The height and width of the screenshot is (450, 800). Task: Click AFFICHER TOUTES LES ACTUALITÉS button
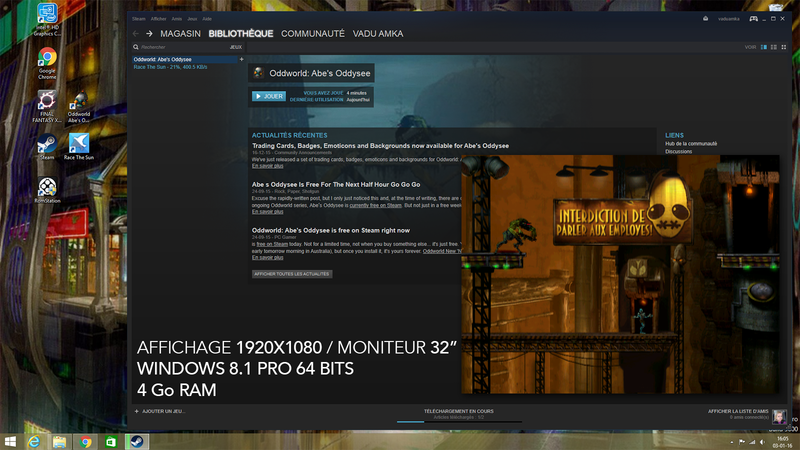pyautogui.click(x=292, y=274)
